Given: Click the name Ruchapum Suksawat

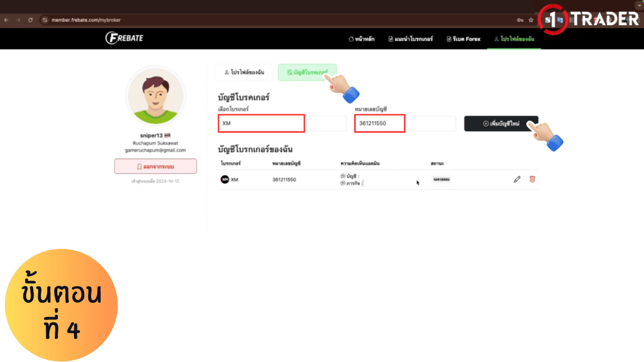Looking at the screenshot, I should (x=155, y=143).
